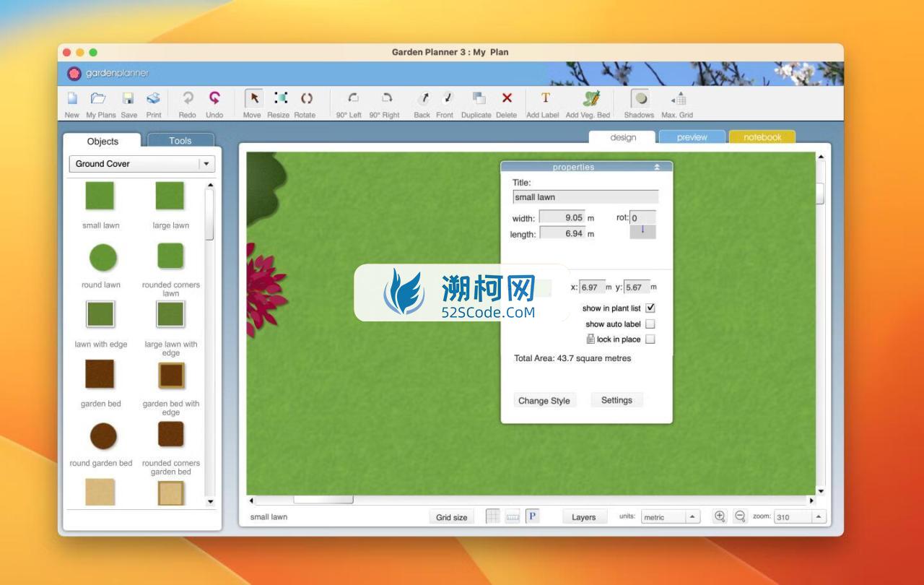Select rounded corners lawn object
924x585 pixels.
170,256
